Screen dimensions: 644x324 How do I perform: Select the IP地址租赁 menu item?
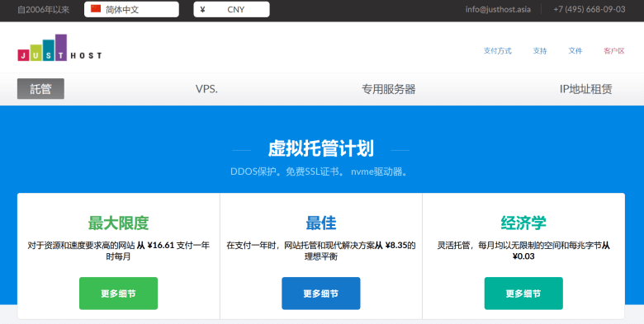585,89
